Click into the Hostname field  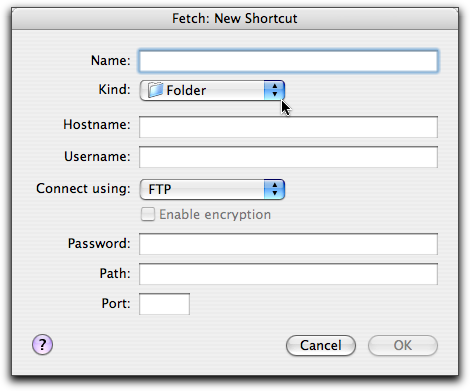tap(288, 127)
